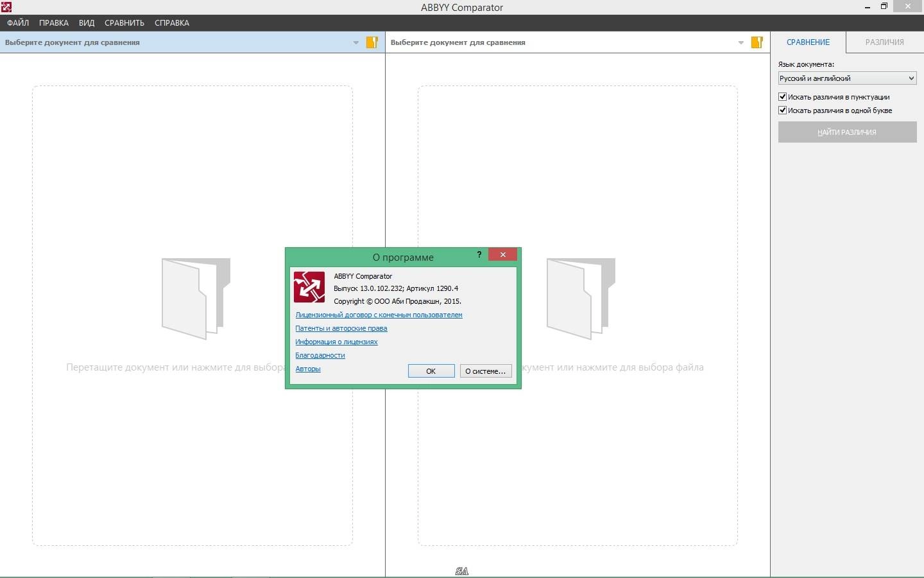The width and height of the screenshot is (924, 578).
Task: Open the ПРАВКА menu
Action: tap(54, 22)
